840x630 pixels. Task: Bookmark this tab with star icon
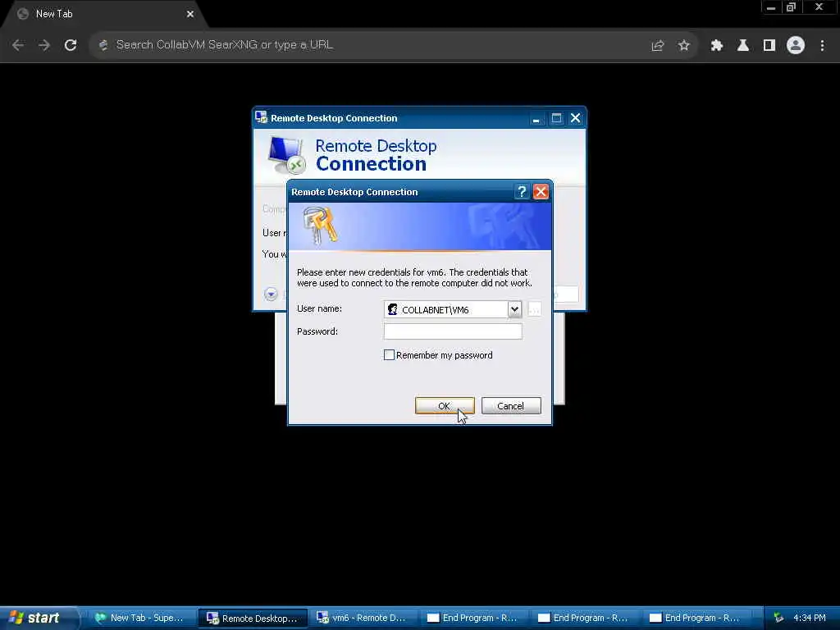(683, 46)
